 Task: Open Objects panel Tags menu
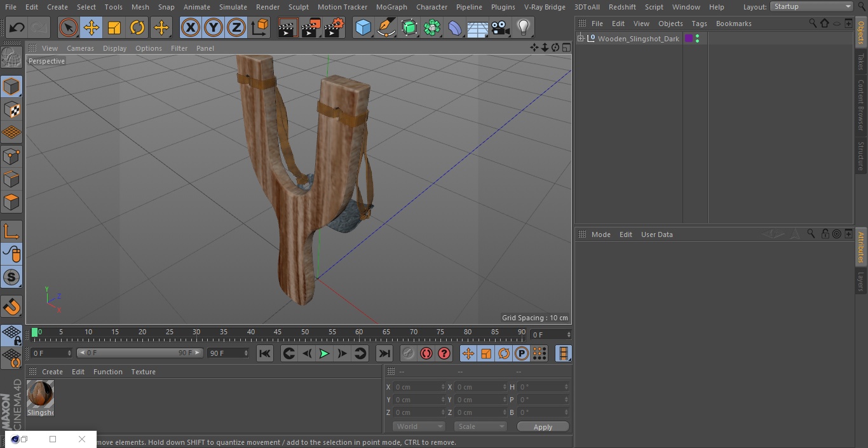pyautogui.click(x=699, y=24)
